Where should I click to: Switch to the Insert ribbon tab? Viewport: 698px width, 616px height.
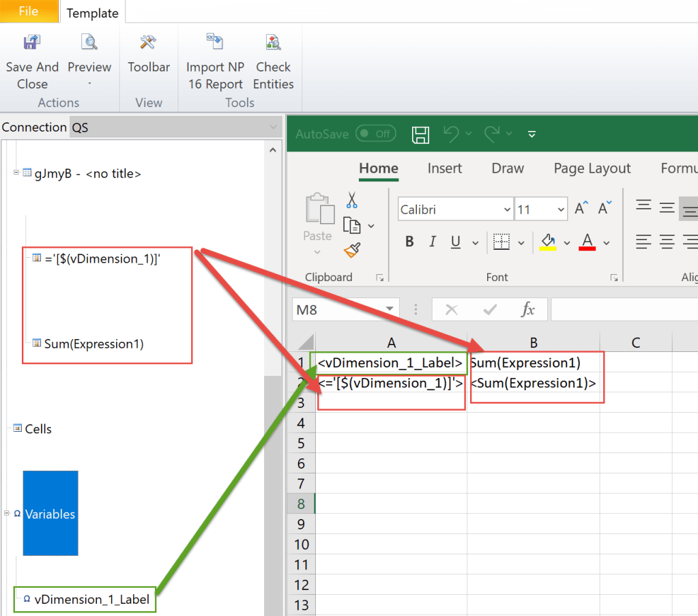coord(444,168)
